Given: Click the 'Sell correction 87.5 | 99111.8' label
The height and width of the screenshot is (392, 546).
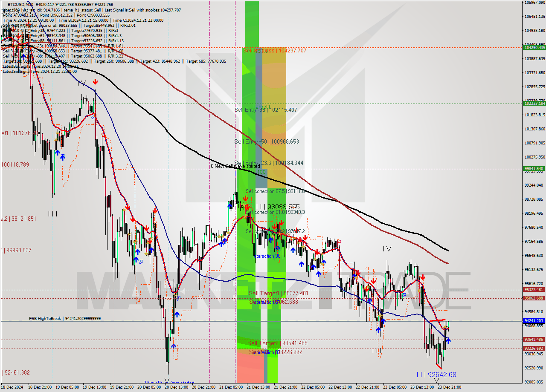Looking at the screenshot, I should (x=275, y=191).
